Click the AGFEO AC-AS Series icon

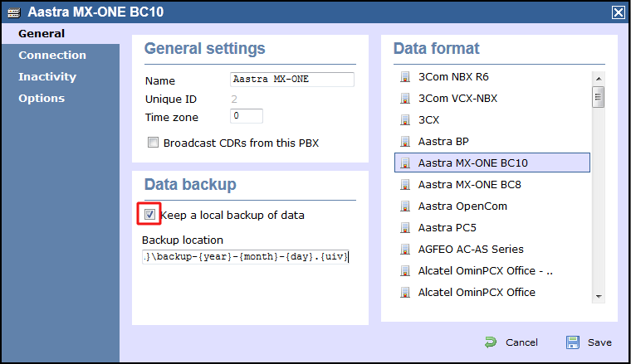tap(405, 250)
